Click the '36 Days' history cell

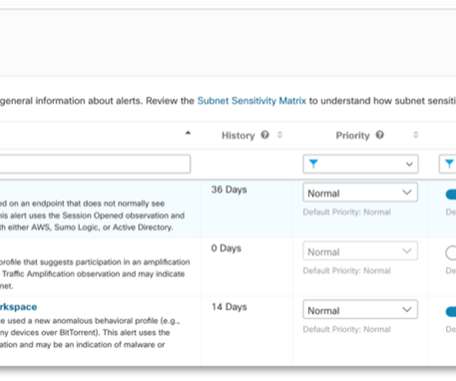coord(229,189)
